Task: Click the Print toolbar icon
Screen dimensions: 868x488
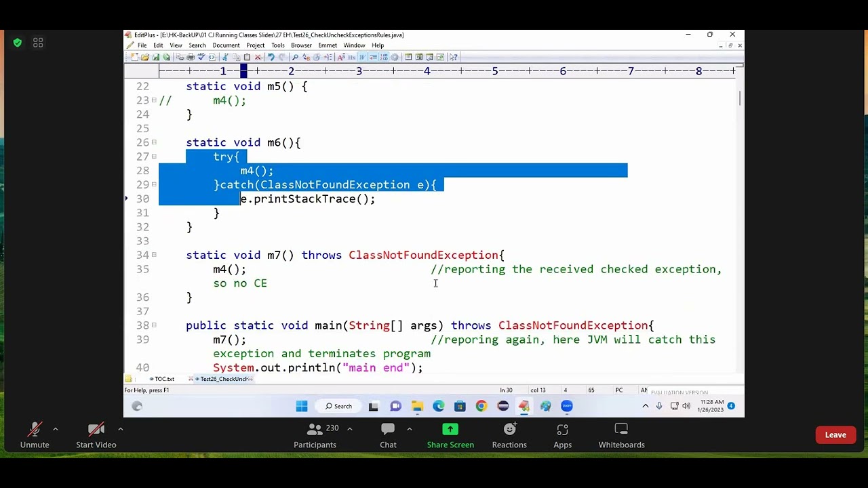Action: click(x=191, y=57)
